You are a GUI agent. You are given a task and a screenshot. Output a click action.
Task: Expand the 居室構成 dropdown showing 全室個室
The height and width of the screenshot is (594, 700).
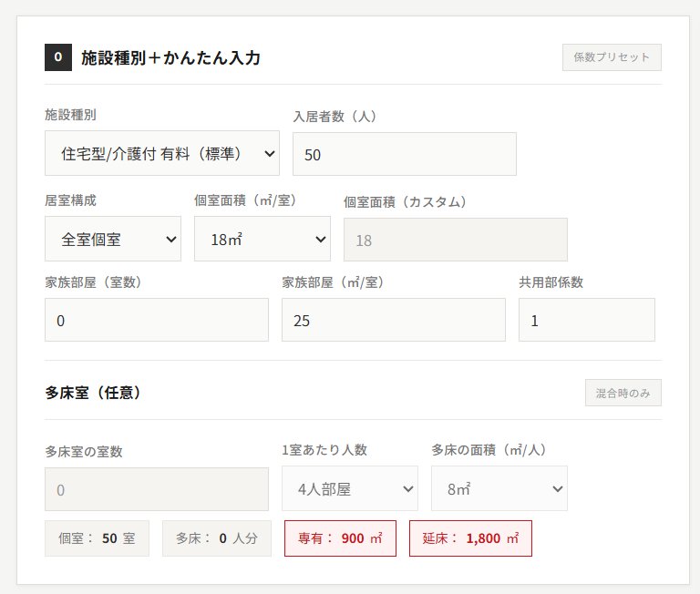coord(113,239)
